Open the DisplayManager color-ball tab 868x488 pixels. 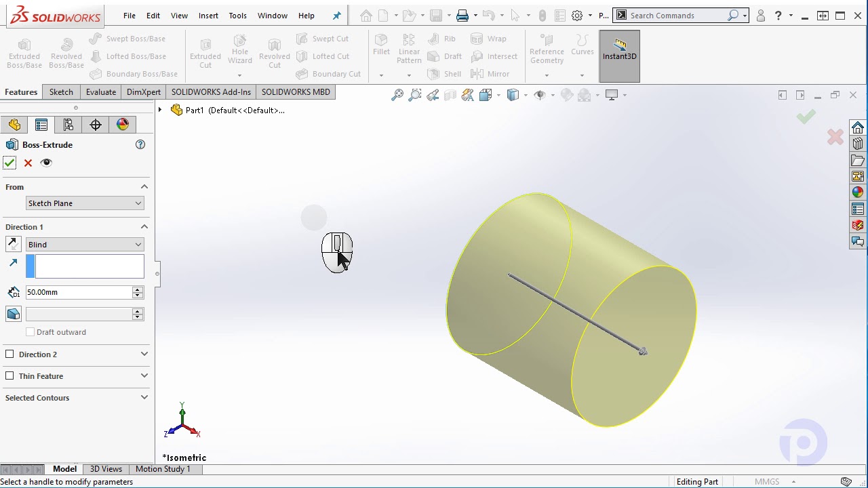pyautogui.click(x=123, y=125)
